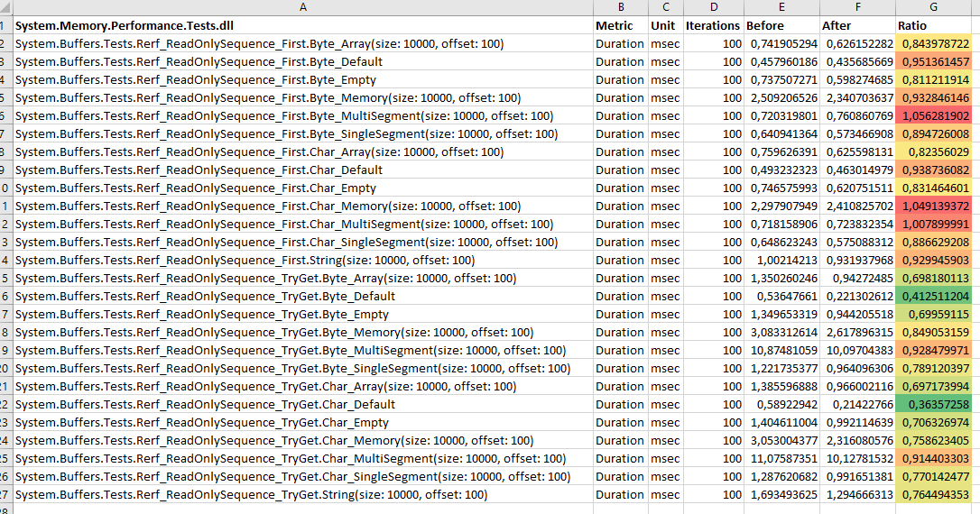Select the First.Char_MultiSegment test name cell

click(x=303, y=225)
